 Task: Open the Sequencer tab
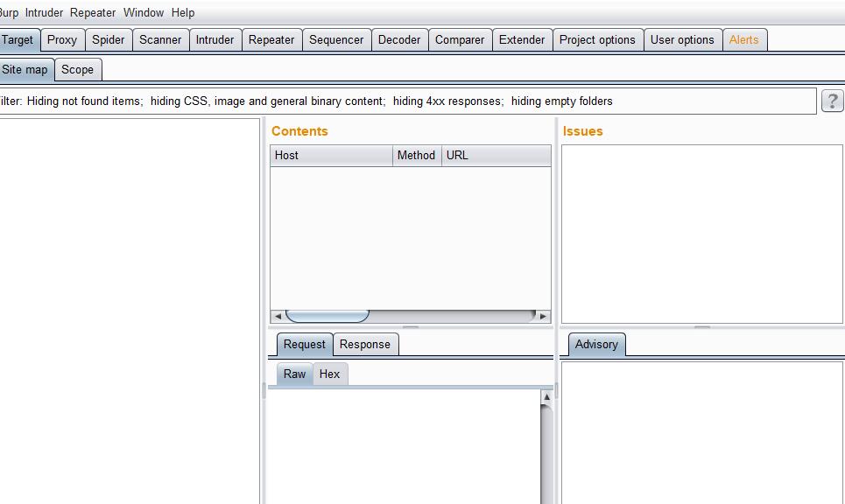pyautogui.click(x=337, y=40)
